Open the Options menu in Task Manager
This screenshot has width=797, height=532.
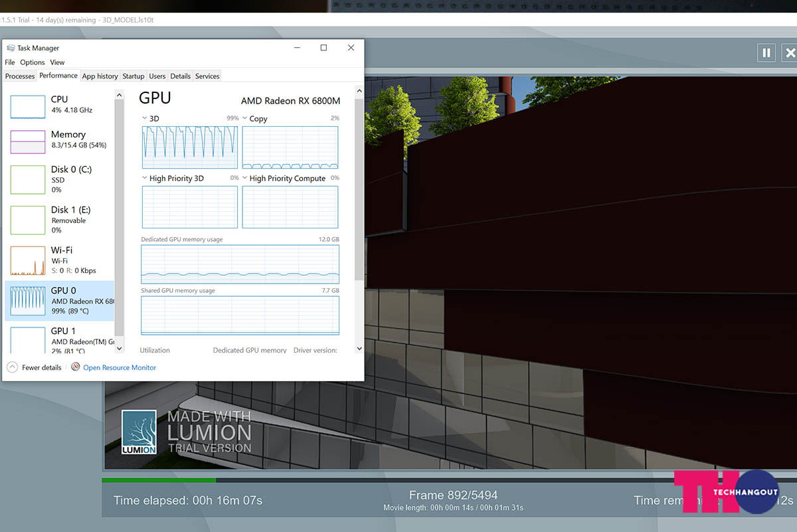(x=33, y=62)
